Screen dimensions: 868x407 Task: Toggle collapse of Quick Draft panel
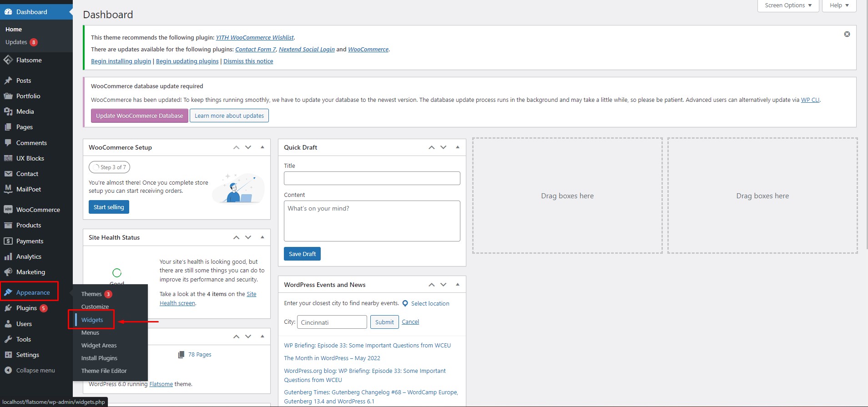click(x=458, y=147)
